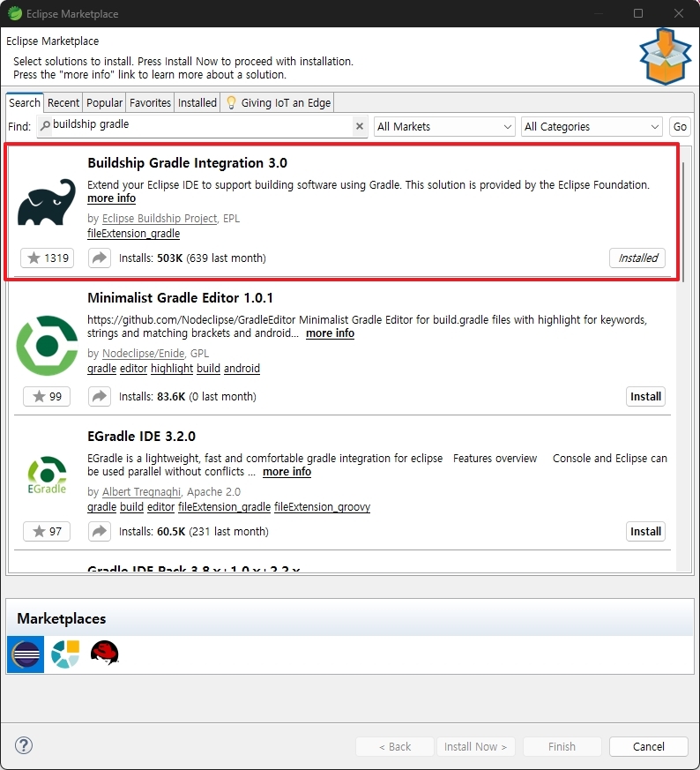Click the Find search input field
Screen dimensions: 700x770
tap(201, 126)
